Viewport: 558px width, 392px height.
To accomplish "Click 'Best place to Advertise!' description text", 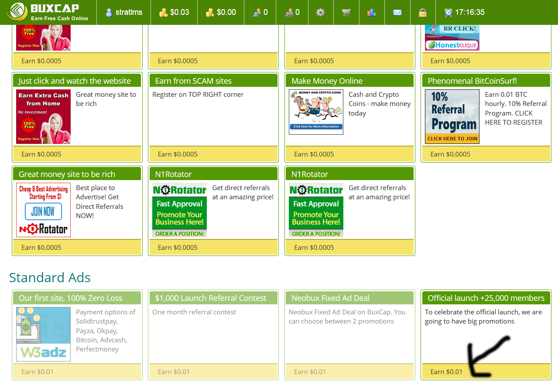I will point(99,201).
